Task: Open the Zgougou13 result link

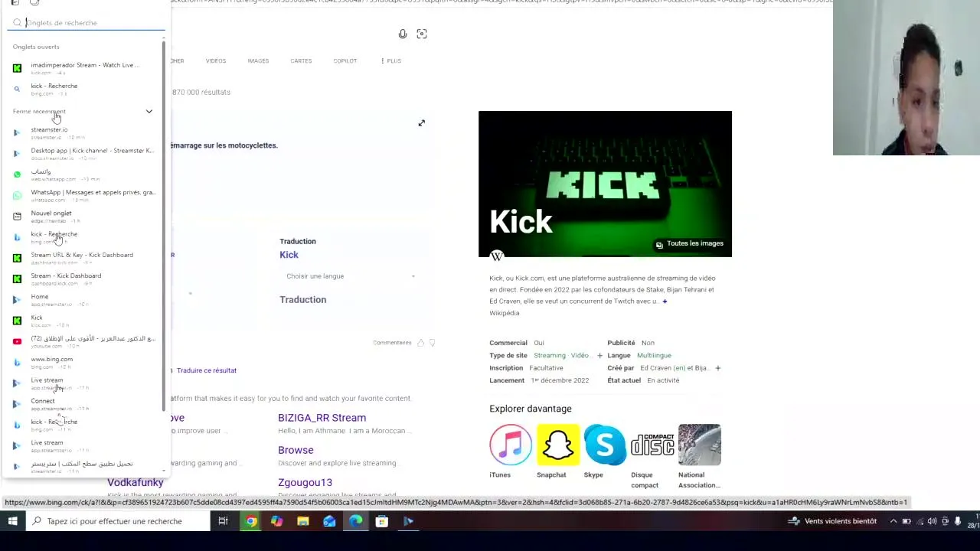Action: 305,482
